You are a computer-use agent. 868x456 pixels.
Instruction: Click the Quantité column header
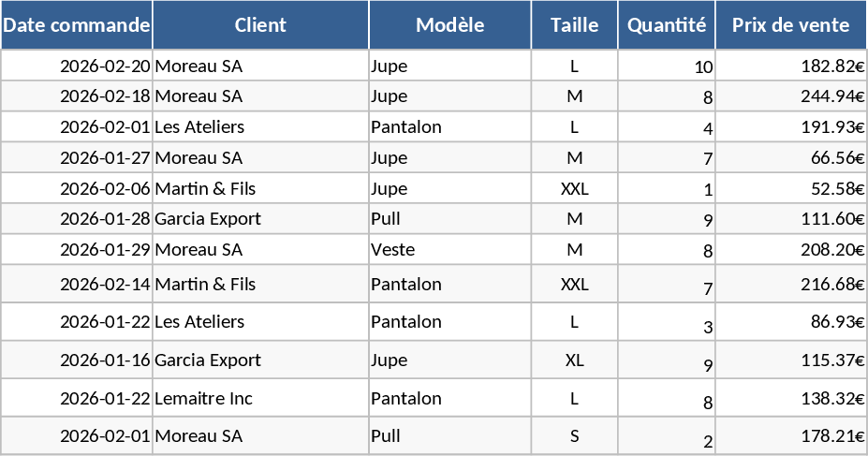tap(666, 25)
